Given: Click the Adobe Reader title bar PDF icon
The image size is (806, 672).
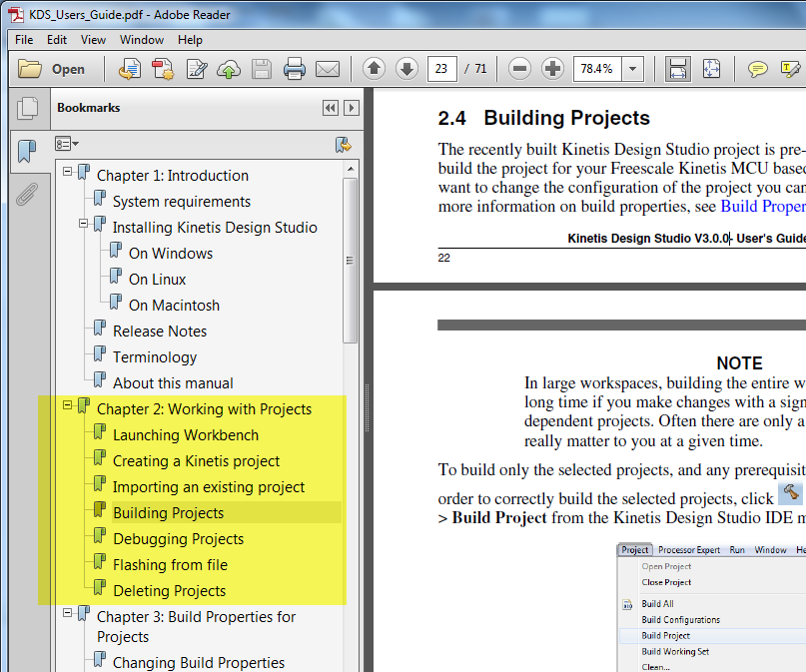Looking at the screenshot, I should [16, 14].
